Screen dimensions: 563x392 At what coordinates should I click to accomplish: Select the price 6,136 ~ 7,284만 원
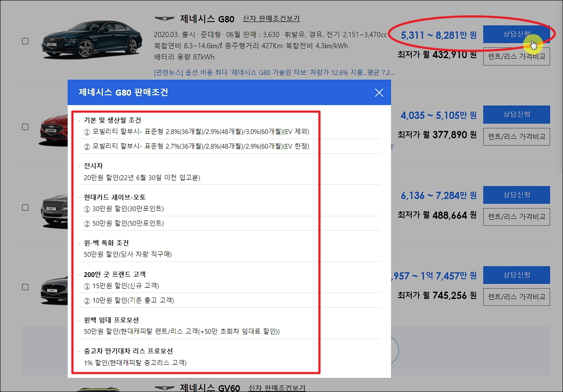(x=439, y=196)
